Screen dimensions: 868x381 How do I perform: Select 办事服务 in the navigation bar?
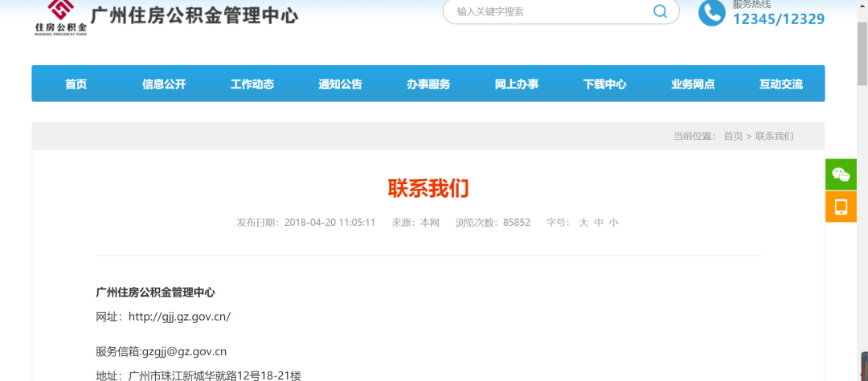(x=428, y=84)
